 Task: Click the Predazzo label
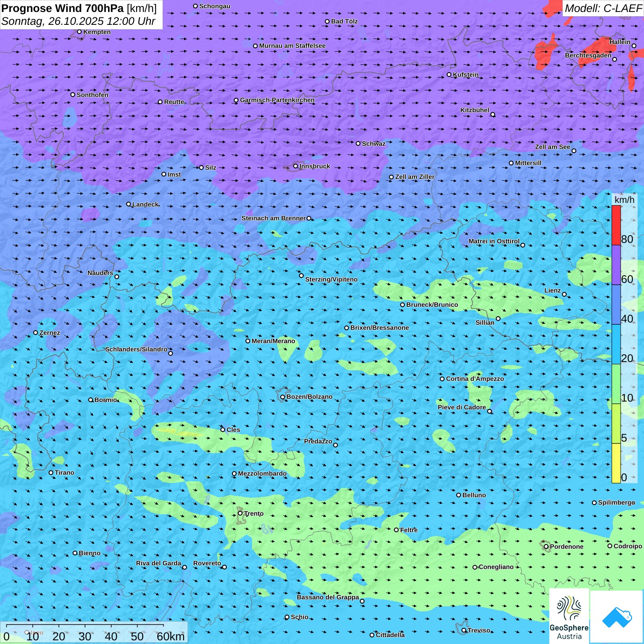point(318,441)
